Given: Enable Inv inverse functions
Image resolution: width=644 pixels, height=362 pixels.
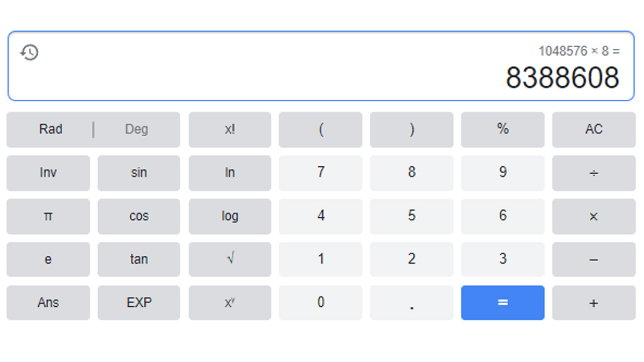Looking at the screenshot, I should pyautogui.click(x=48, y=173).
